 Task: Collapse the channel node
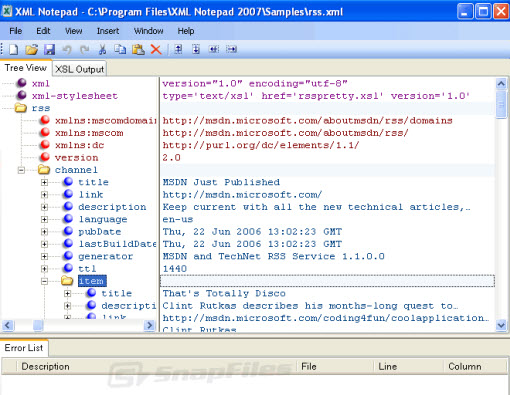(x=21, y=170)
